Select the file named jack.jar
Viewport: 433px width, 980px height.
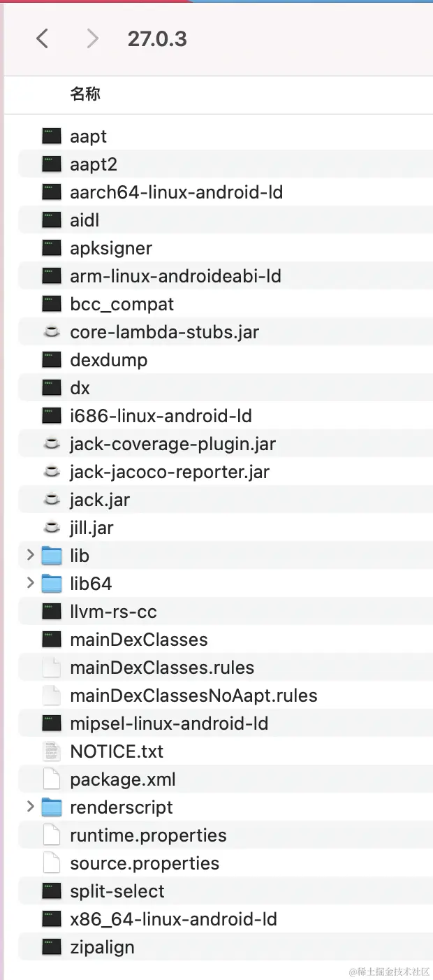(x=100, y=500)
